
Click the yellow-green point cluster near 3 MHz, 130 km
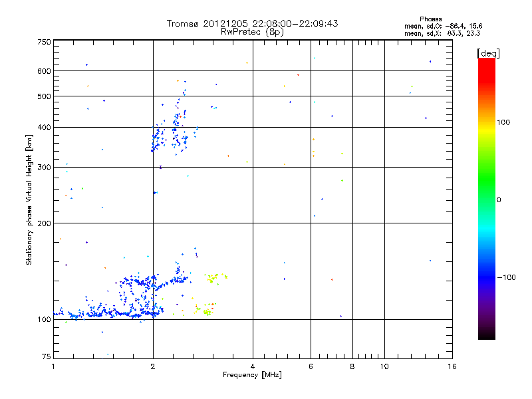tap(215, 278)
